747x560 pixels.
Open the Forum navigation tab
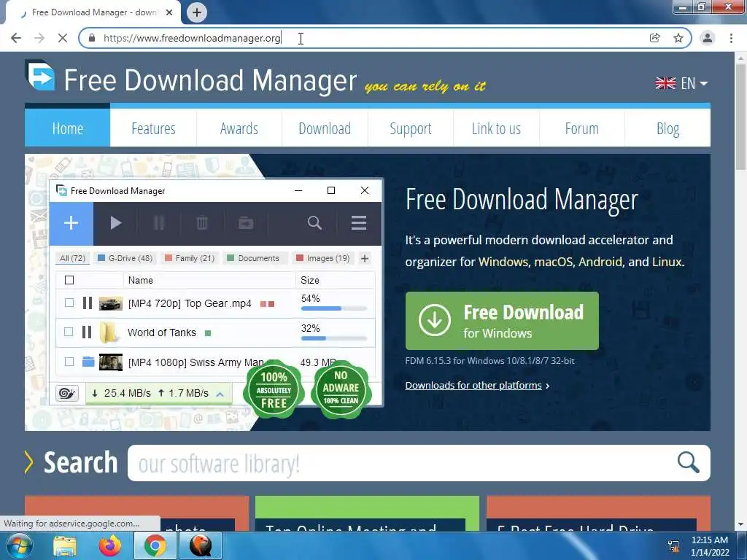(x=581, y=128)
